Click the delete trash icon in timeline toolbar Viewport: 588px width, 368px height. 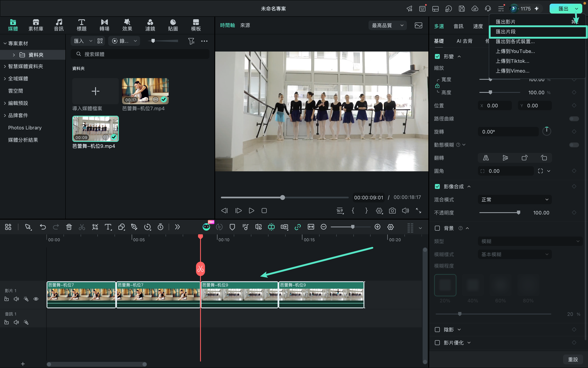tap(69, 227)
